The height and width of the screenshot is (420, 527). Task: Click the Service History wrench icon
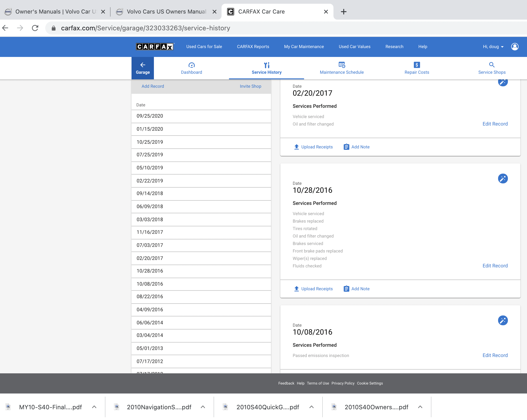(x=267, y=65)
